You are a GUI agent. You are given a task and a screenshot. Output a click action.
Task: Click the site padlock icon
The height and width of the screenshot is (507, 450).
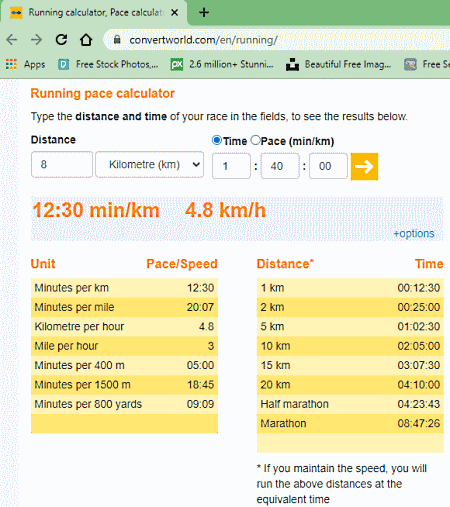(x=117, y=40)
